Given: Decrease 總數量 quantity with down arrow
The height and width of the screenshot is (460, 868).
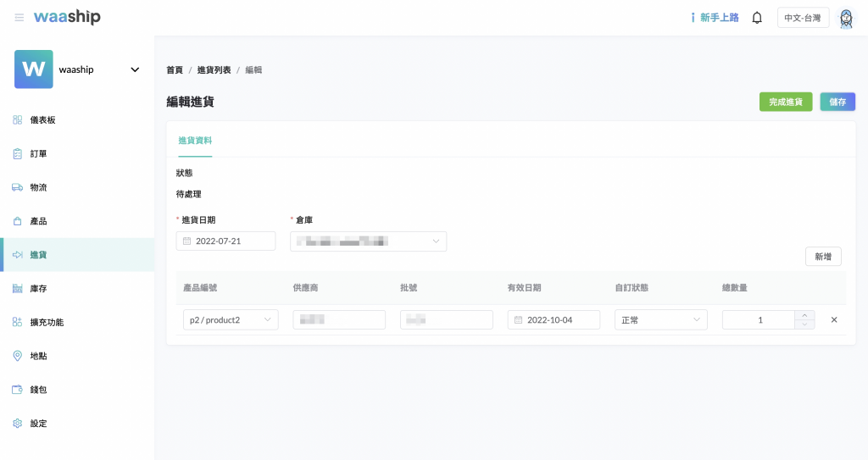Looking at the screenshot, I should click(804, 324).
